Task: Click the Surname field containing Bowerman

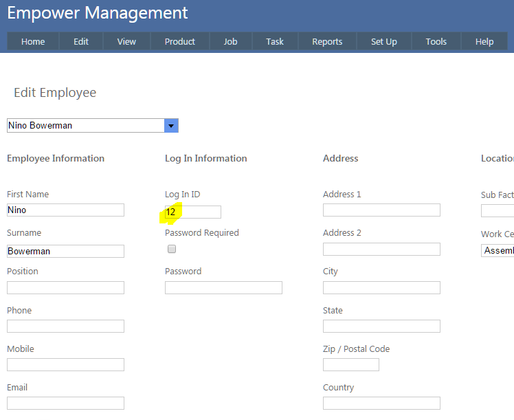Action: 65,252
